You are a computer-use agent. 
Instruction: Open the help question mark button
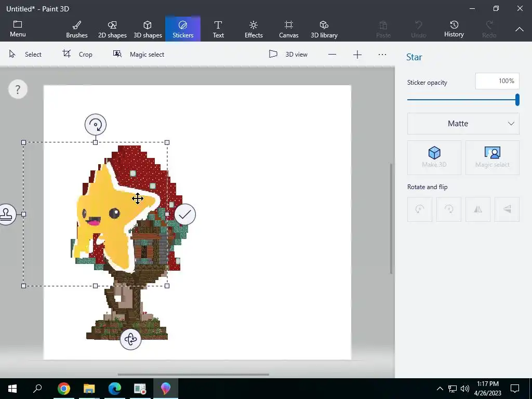(18, 89)
